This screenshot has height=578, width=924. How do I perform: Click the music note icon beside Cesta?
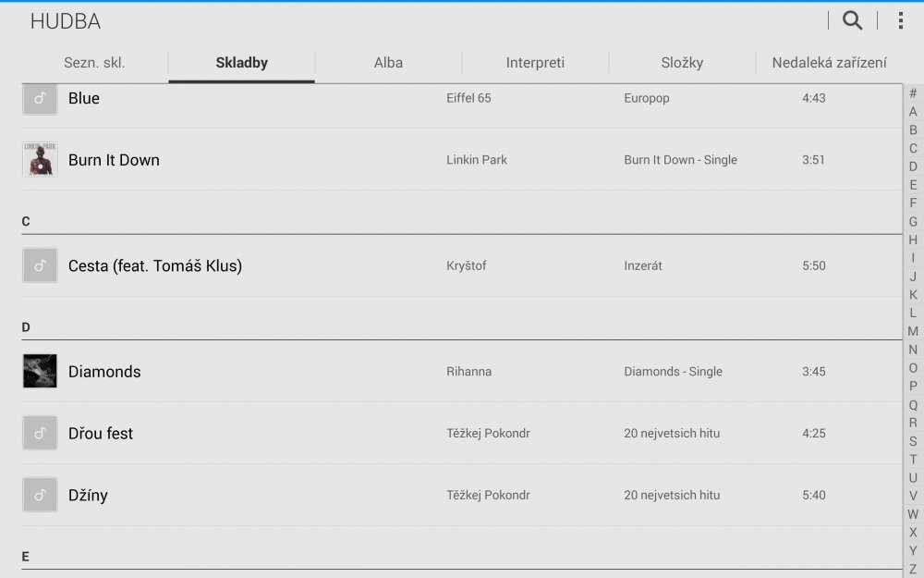39,265
